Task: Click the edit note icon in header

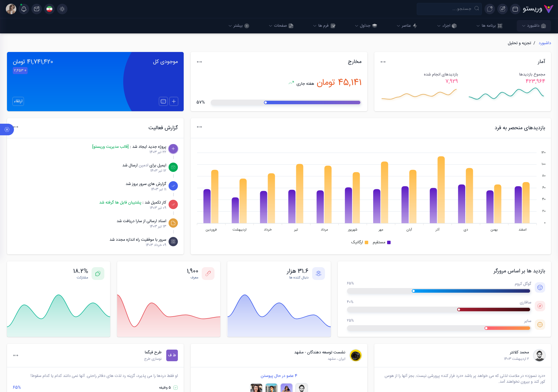Action: (x=502, y=9)
